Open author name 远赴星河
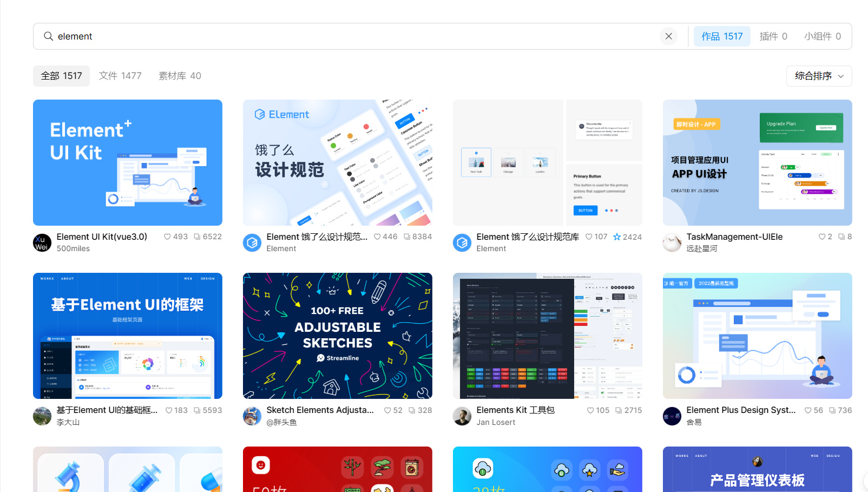The height and width of the screenshot is (492, 868). tap(702, 248)
